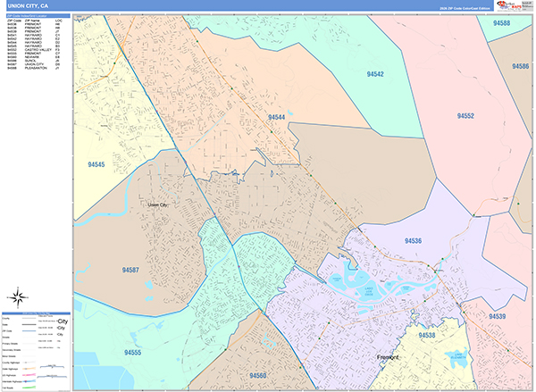Click the largest City size sample in legend

coord(63,321)
